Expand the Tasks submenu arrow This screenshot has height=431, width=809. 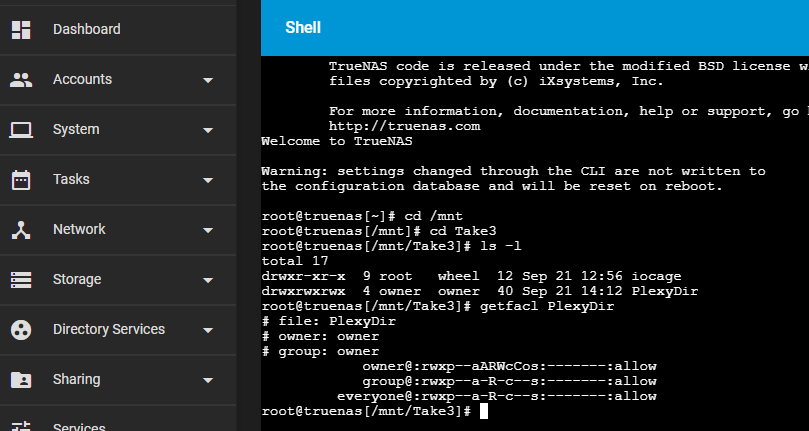[208, 180]
